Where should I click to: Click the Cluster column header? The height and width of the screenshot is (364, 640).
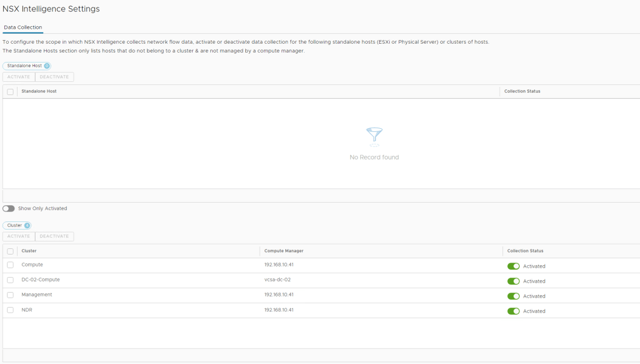point(29,251)
